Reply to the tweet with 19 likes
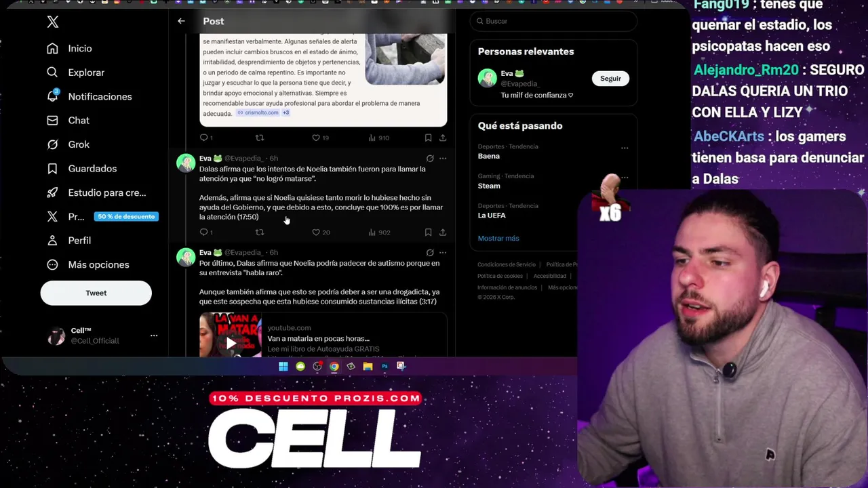868x488 pixels. pos(206,138)
